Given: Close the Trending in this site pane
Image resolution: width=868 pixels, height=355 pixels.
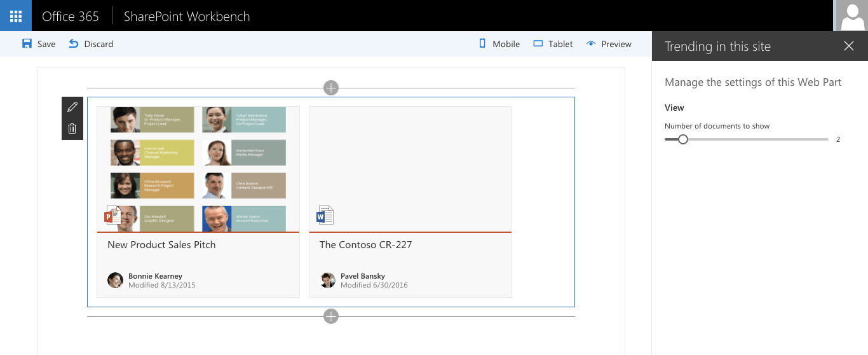Looking at the screenshot, I should pos(849,46).
